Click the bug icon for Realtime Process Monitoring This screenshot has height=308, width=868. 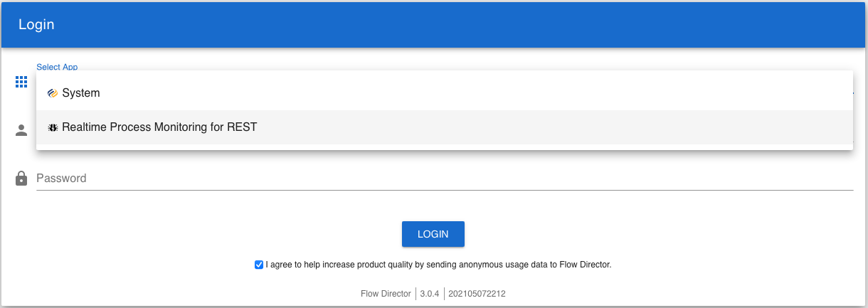[x=52, y=128]
